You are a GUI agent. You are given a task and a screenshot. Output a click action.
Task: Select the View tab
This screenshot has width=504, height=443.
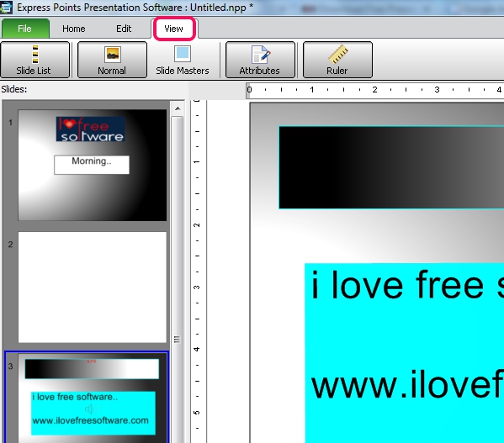[174, 29]
